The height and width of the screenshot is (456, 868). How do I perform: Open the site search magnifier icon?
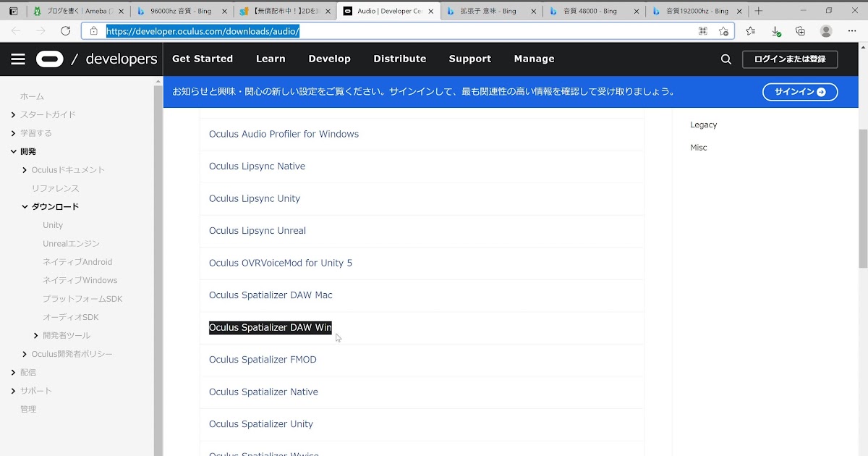[726, 59]
